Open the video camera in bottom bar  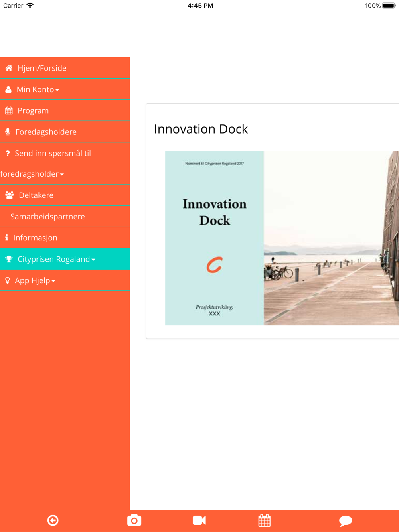[x=199, y=520]
